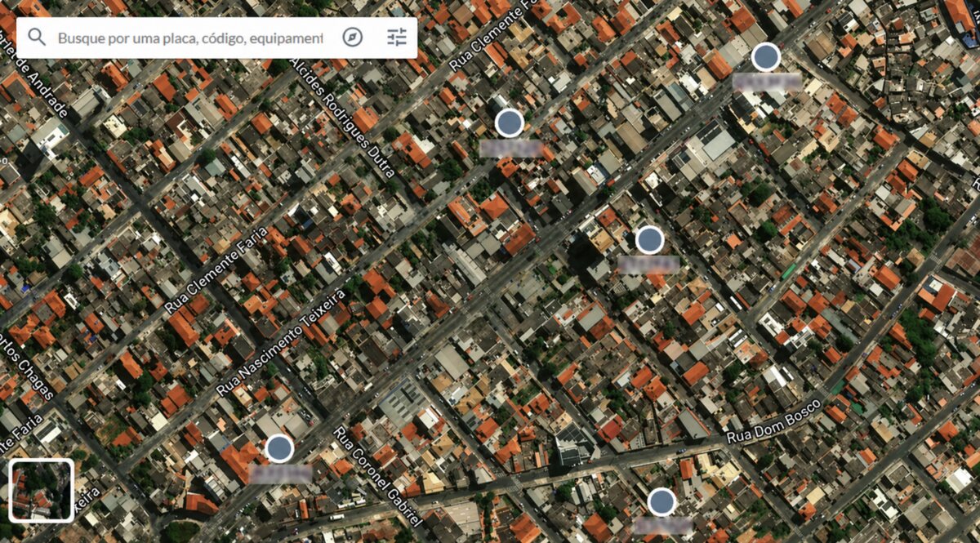
Task: Click the magnifying glass search icon
Action: point(37,38)
